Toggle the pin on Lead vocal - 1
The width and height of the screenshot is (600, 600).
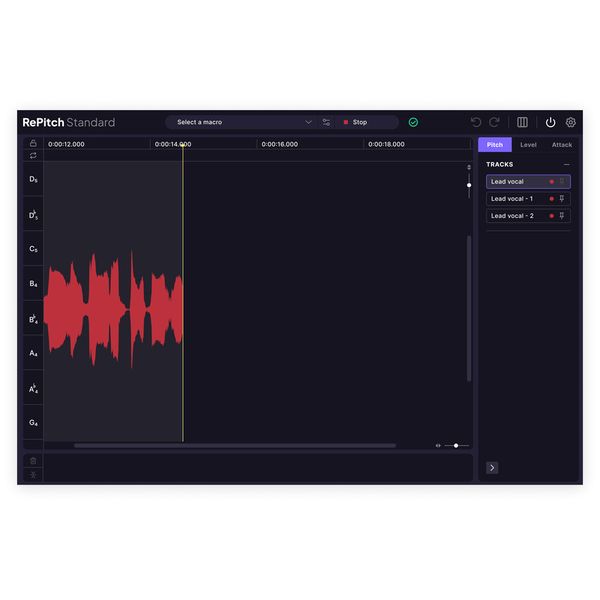point(562,199)
